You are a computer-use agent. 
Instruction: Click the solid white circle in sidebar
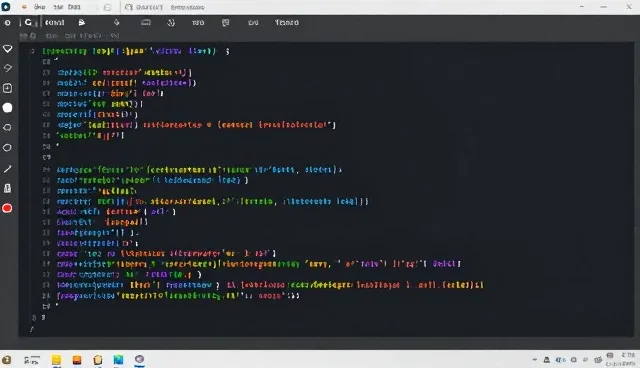click(x=7, y=108)
